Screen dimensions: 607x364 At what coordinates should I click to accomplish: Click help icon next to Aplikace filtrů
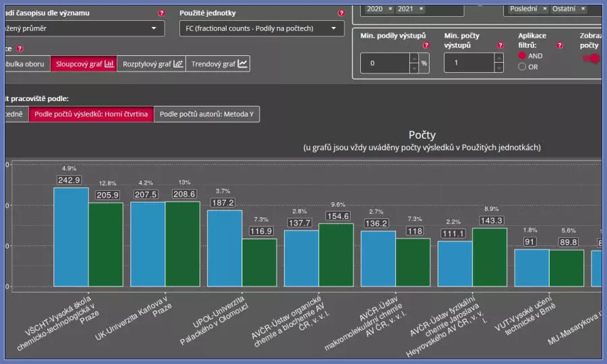point(560,45)
